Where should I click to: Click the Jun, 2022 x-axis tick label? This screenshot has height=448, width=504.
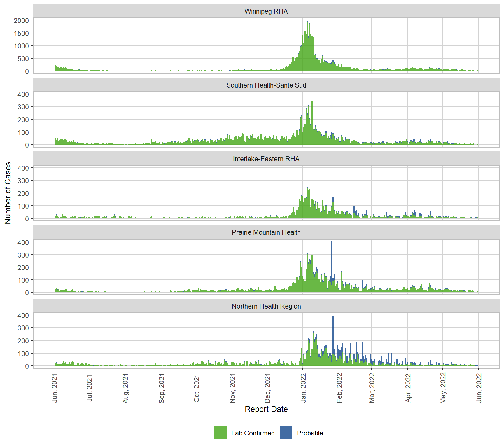(479, 388)
